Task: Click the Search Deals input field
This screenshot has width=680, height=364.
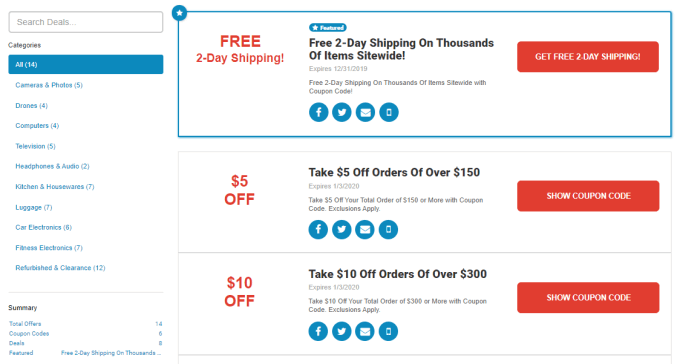Action: 86,22
